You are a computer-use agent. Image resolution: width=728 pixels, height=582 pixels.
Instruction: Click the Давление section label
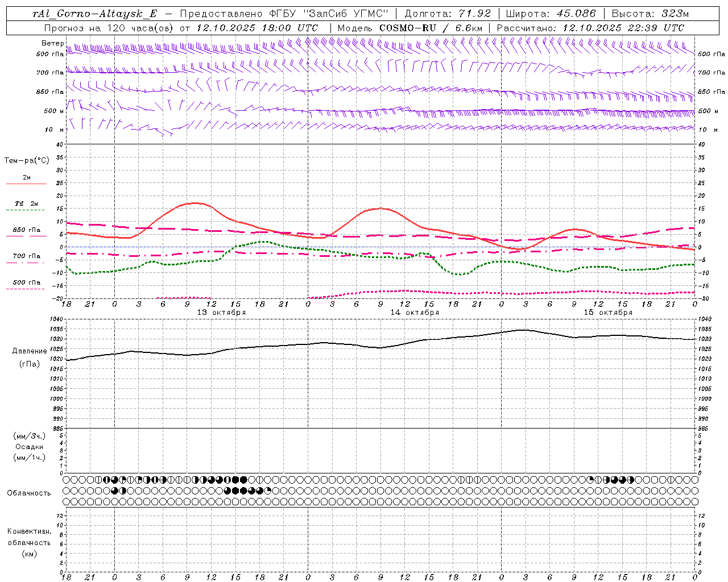(30, 351)
